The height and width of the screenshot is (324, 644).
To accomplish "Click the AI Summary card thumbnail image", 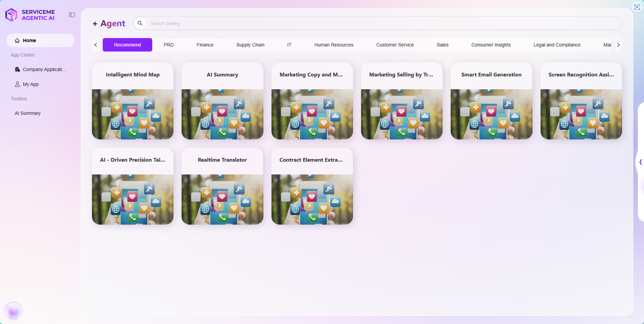I will point(222,114).
